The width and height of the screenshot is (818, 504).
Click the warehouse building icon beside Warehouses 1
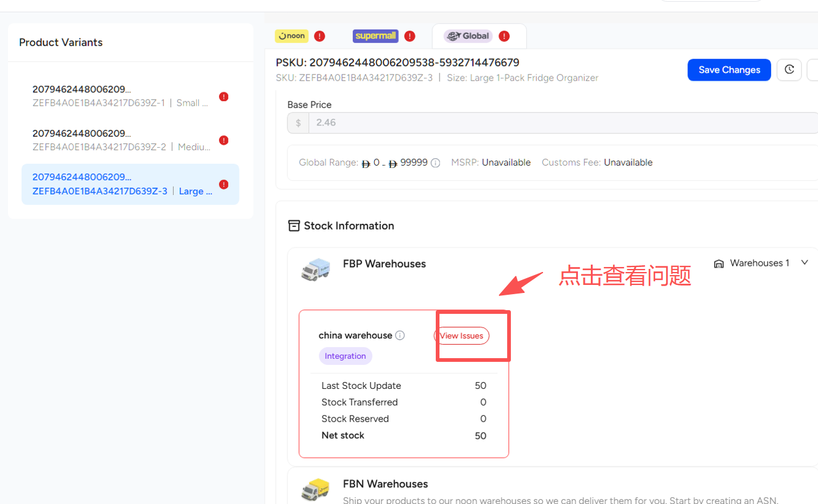[x=718, y=263]
